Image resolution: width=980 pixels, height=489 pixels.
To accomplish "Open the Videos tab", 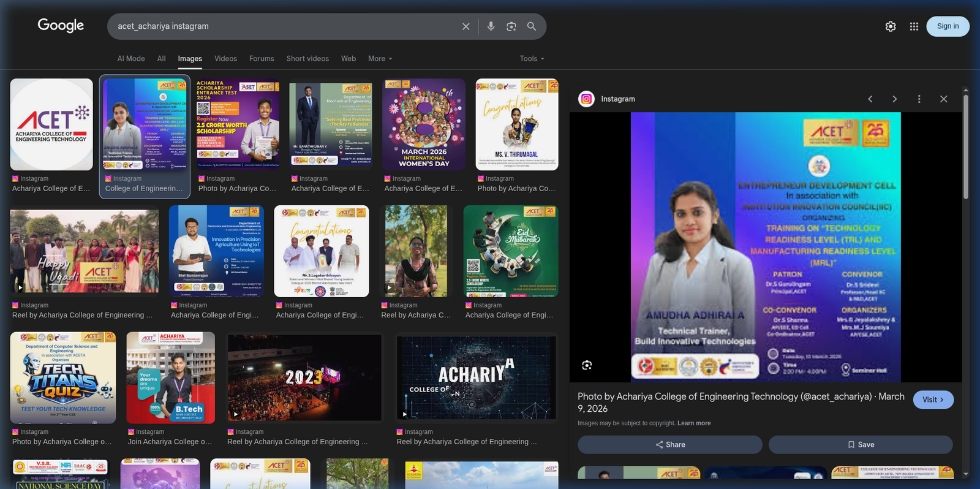I will (x=225, y=59).
